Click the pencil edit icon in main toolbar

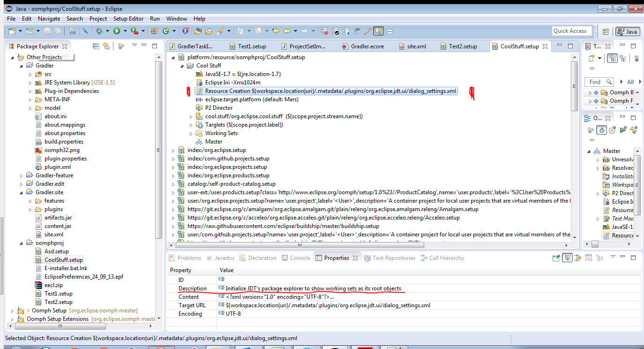pos(367,31)
